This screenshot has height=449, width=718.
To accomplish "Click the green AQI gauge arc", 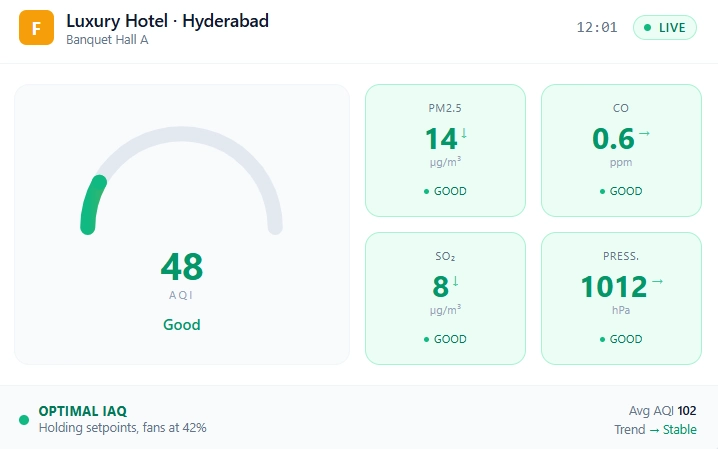I will pos(92,205).
